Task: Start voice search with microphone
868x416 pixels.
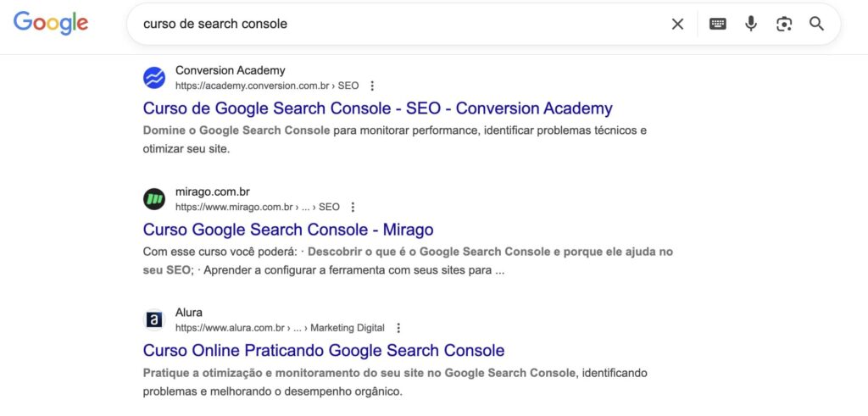Action: click(x=751, y=24)
